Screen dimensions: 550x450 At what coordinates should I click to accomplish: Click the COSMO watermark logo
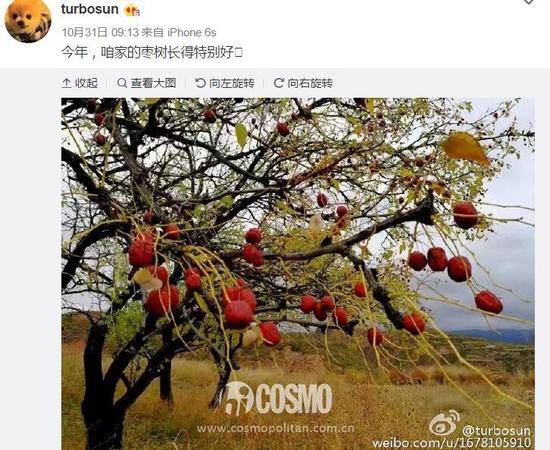click(x=278, y=398)
